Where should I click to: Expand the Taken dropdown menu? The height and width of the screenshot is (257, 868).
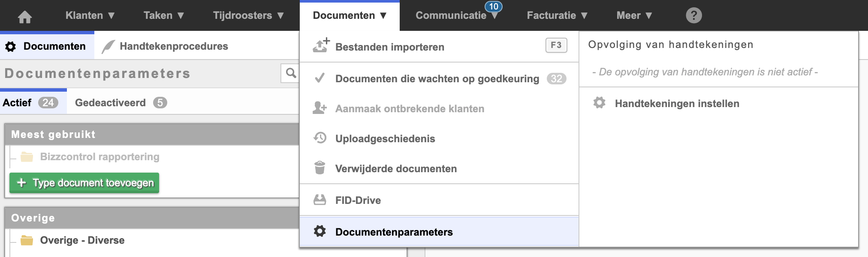(x=164, y=15)
